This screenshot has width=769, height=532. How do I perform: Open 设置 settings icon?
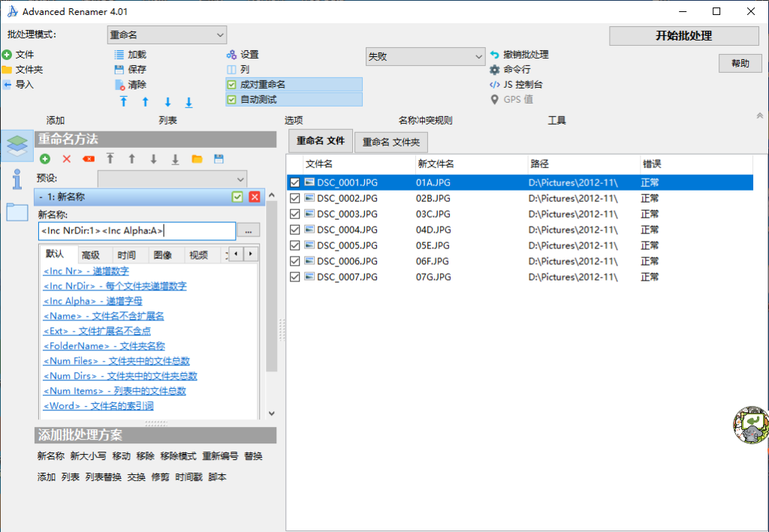(231, 55)
